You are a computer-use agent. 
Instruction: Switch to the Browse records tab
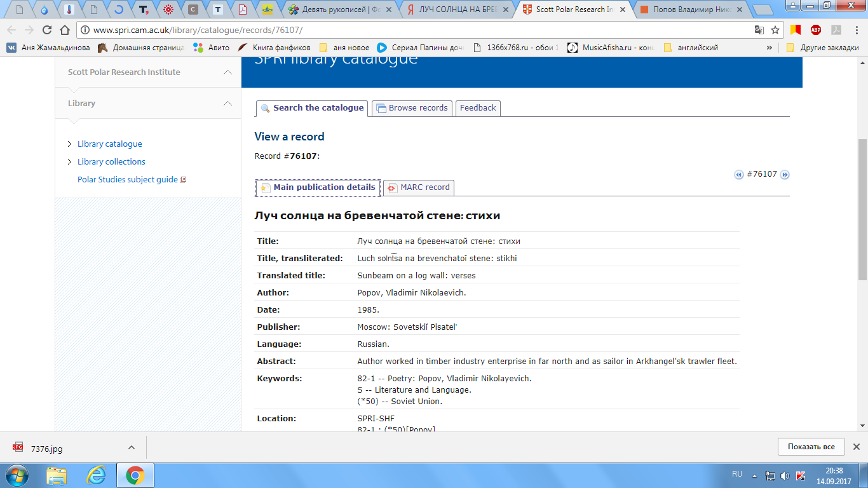coord(412,108)
